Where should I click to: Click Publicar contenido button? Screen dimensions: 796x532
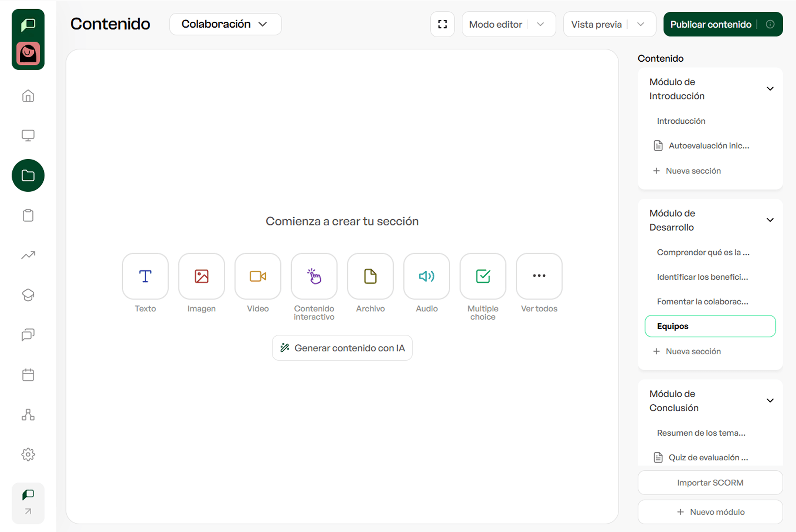click(x=711, y=24)
